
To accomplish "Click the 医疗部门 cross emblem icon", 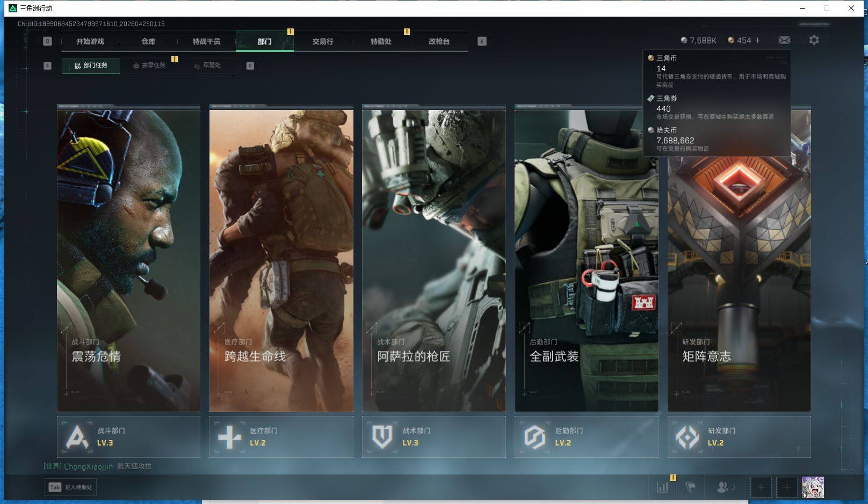I will point(229,436).
